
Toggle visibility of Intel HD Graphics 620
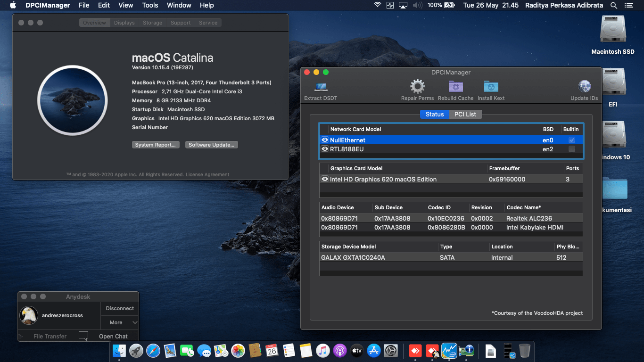325,179
